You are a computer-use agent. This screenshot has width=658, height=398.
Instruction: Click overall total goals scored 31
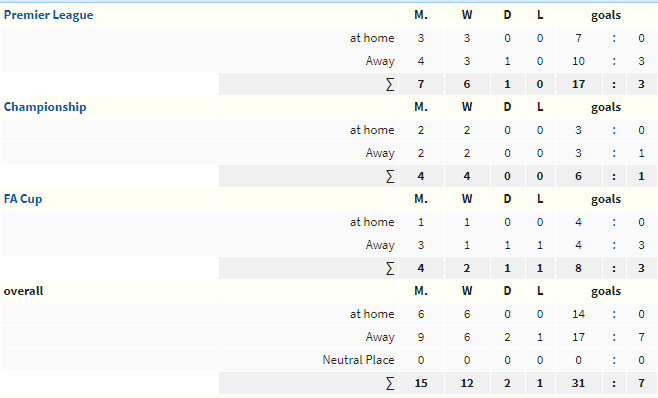[578, 383]
